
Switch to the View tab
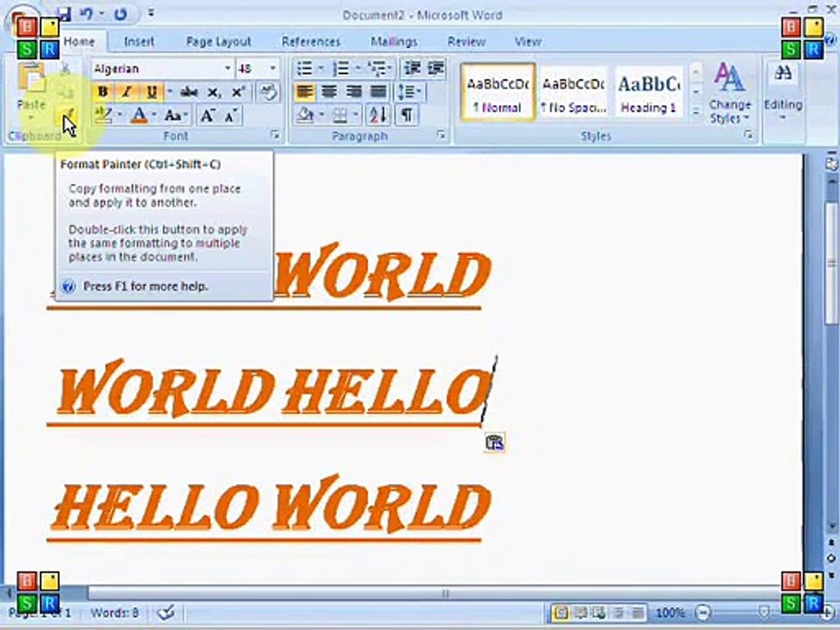[x=528, y=41]
